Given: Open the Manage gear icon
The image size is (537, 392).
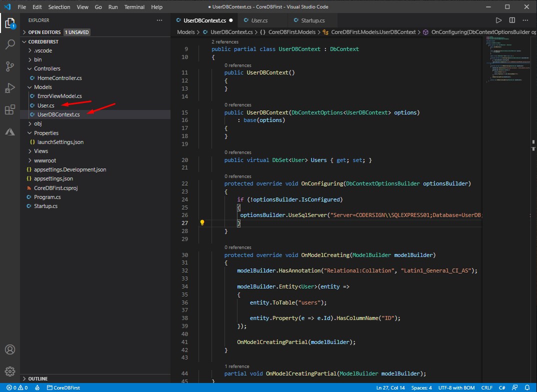Looking at the screenshot, I should pyautogui.click(x=10, y=371).
